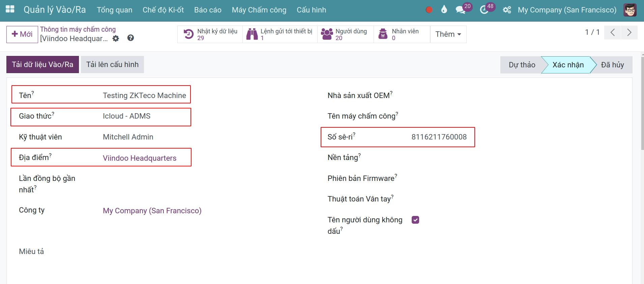Select the Xác nhận status stage

point(568,65)
